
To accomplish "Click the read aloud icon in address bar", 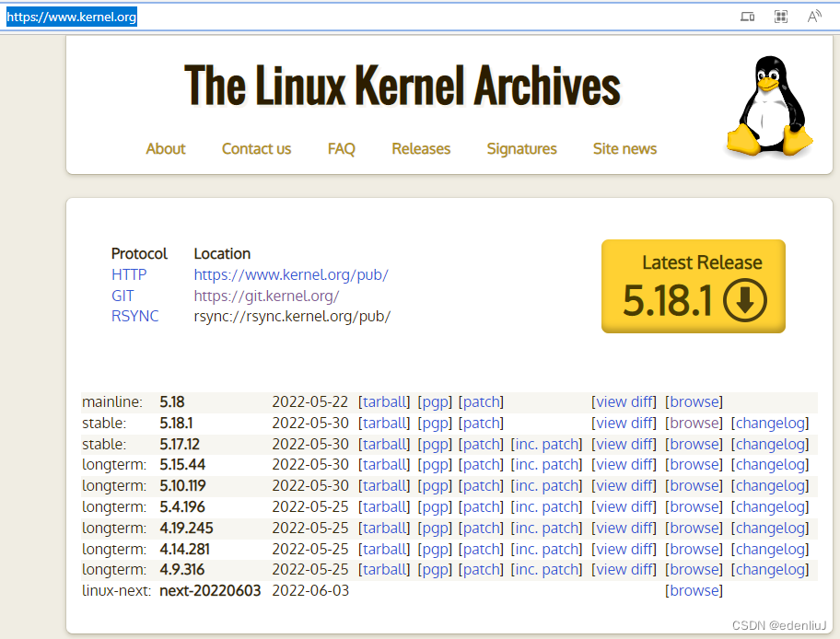I will click(814, 17).
